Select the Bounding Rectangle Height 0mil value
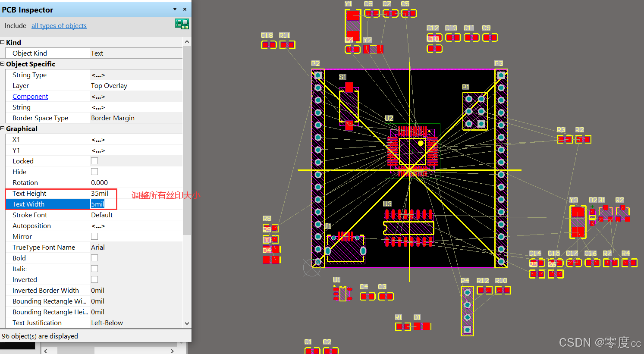644x354 pixels. pos(98,312)
